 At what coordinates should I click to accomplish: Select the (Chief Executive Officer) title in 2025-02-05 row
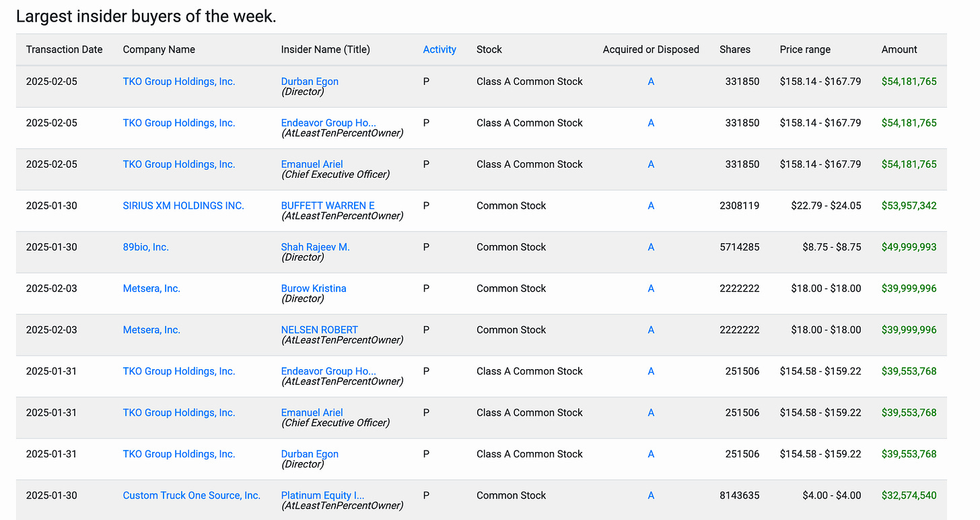[x=335, y=174]
